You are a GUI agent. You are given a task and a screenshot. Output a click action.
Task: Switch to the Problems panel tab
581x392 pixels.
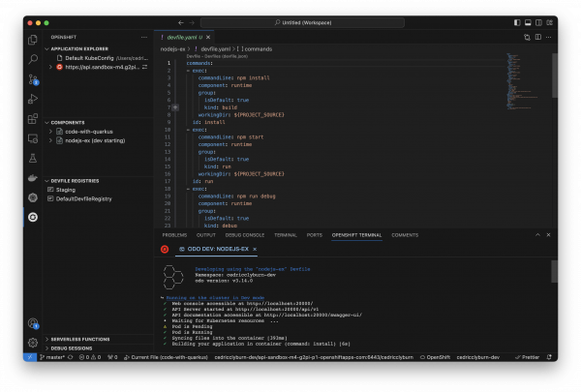[x=174, y=235]
